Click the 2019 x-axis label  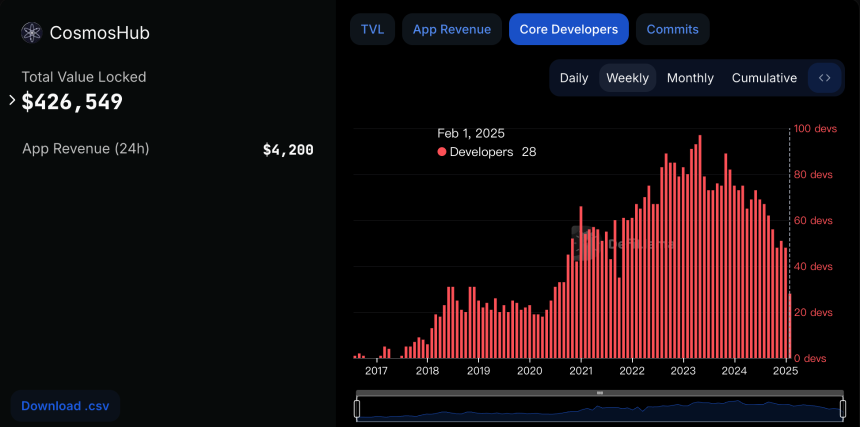click(478, 371)
